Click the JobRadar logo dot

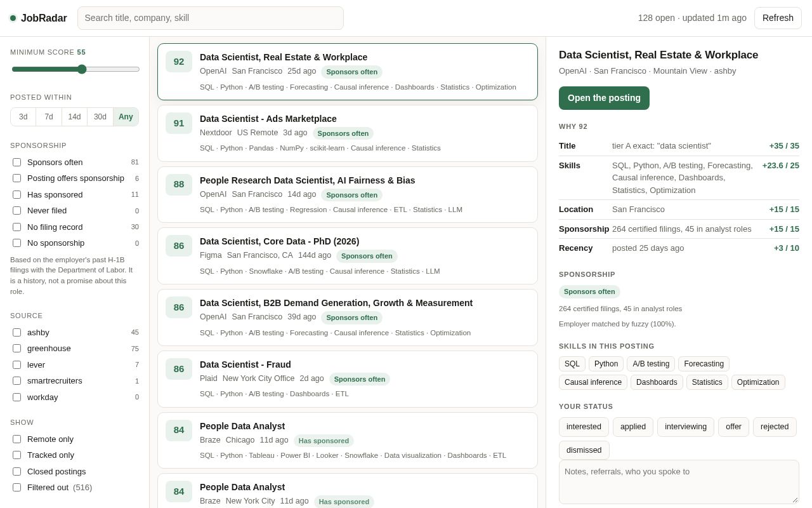click(x=13, y=18)
